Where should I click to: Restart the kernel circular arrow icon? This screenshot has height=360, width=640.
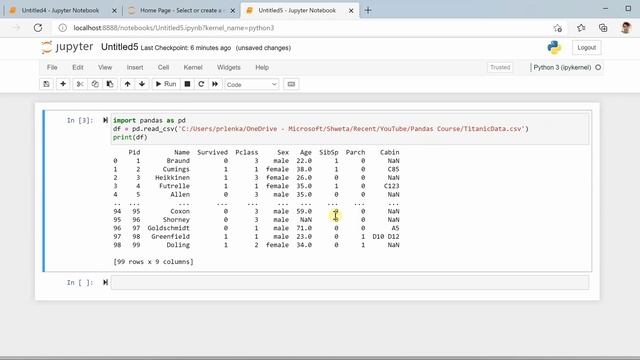pyautogui.click(x=201, y=84)
